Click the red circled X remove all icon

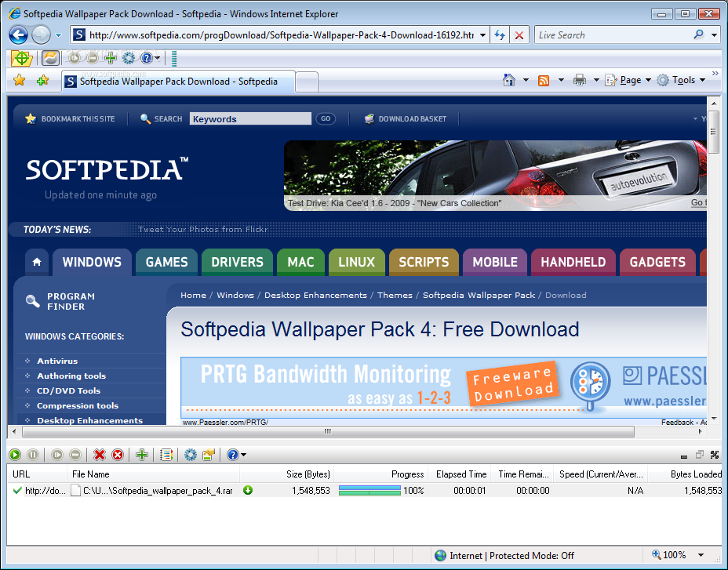point(118,455)
